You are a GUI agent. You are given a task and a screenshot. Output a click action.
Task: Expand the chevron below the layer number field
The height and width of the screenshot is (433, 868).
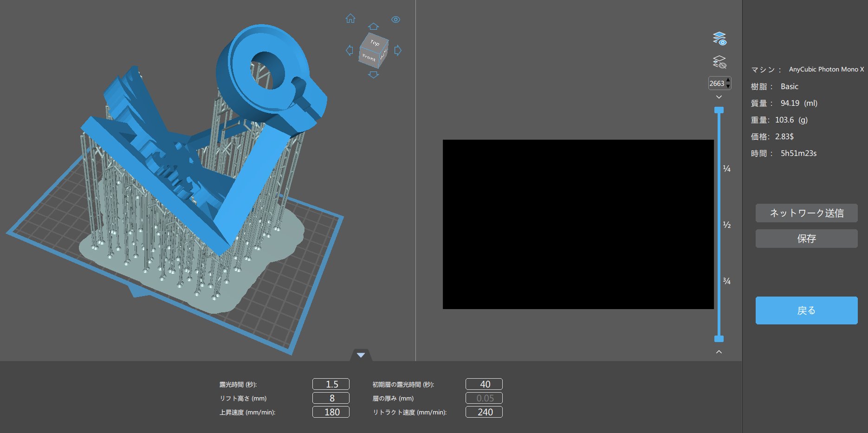coord(719,97)
